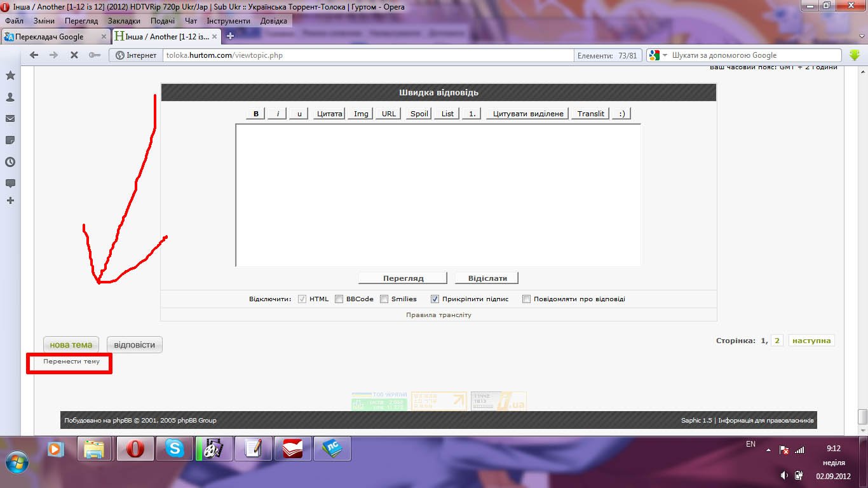Switch to Opera in the taskbar
This screenshot has height=488, width=868.
[x=134, y=449]
